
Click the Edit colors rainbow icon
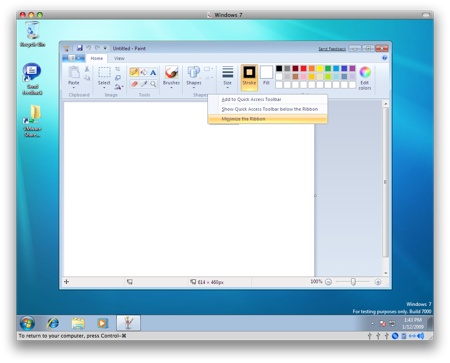point(365,72)
